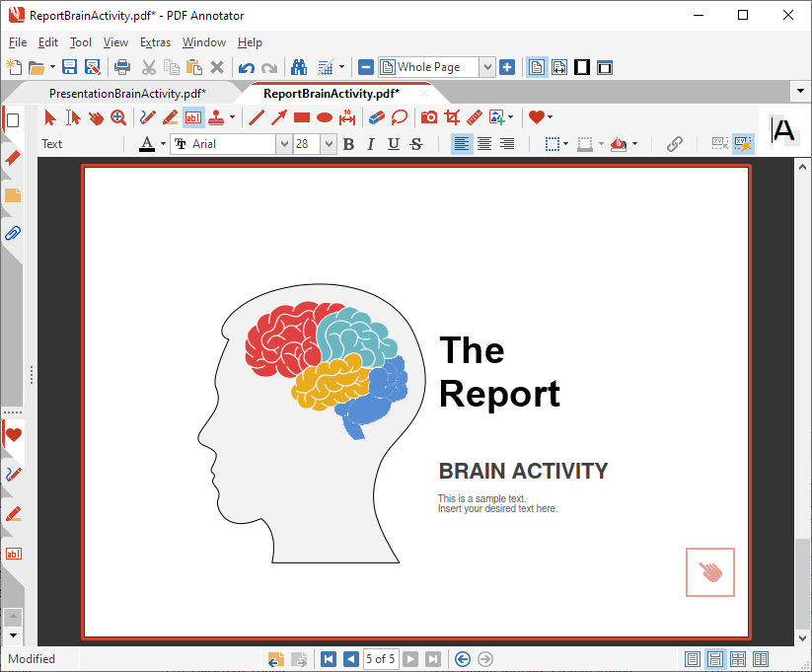Activate the Eraser tool
The width and height of the screenshot is (812, 672).
(377, 117)
